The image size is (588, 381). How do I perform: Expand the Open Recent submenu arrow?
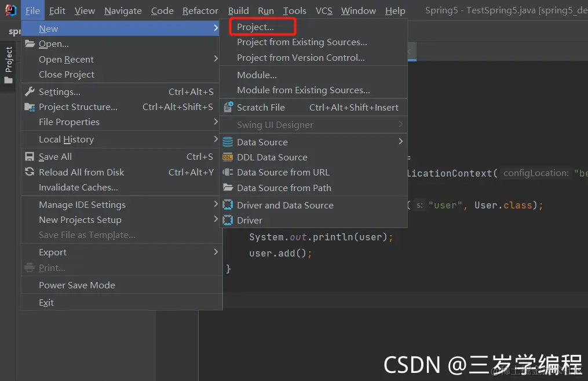(216, 59)
